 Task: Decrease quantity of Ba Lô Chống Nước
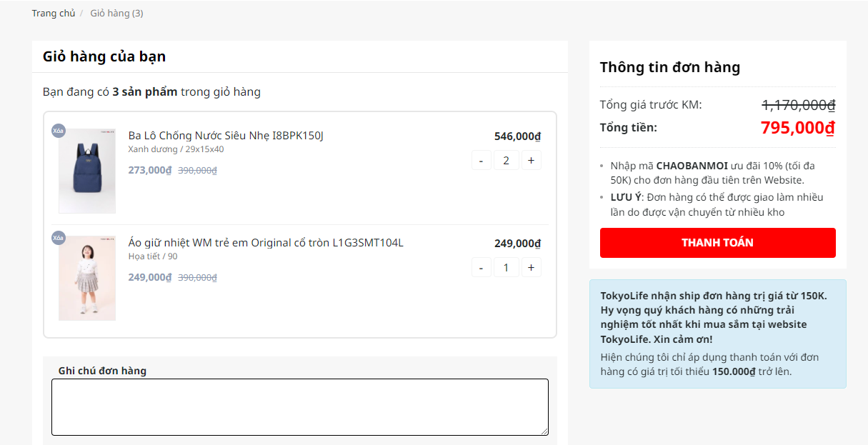[481, 161]
